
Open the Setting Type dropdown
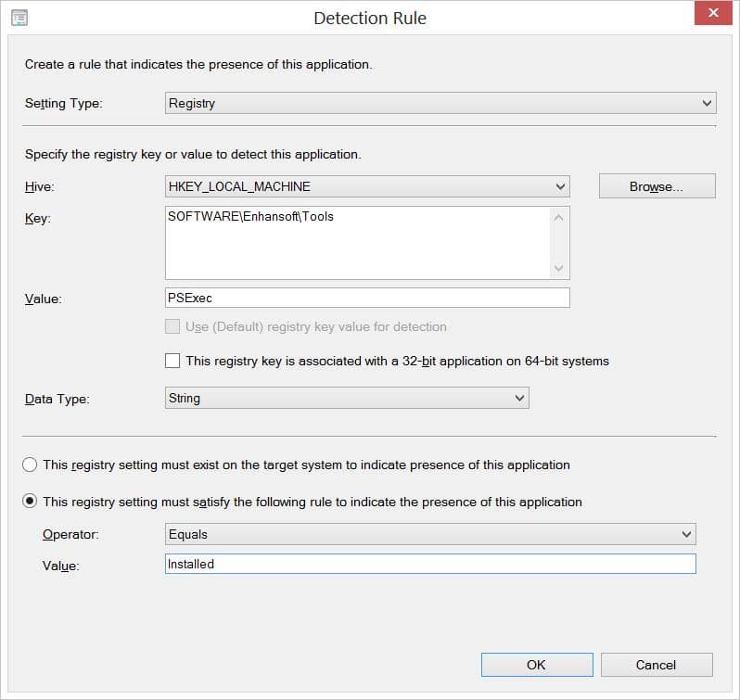point(440,103)
